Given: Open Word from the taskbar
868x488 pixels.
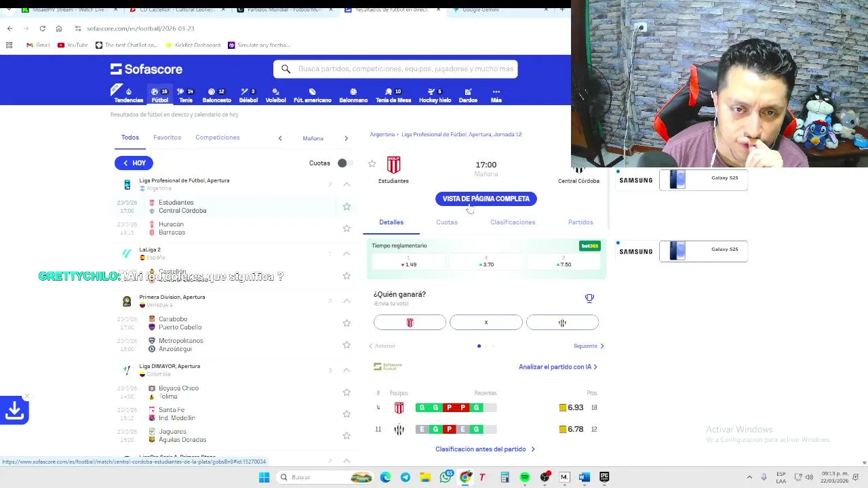Looking at the screenshot, I should coord(584,477).
